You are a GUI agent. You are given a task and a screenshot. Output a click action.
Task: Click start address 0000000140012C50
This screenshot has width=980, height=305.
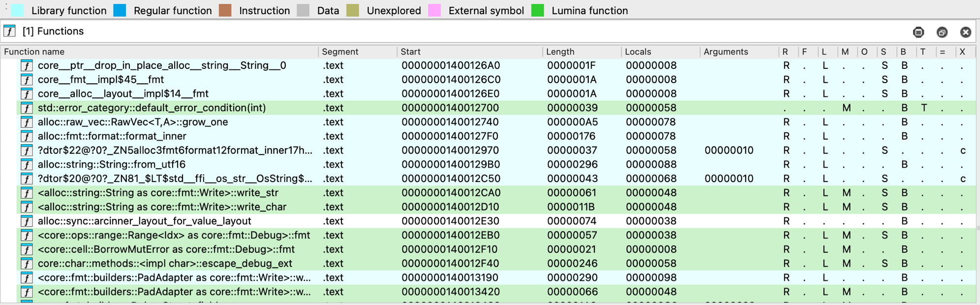[451, 179]
